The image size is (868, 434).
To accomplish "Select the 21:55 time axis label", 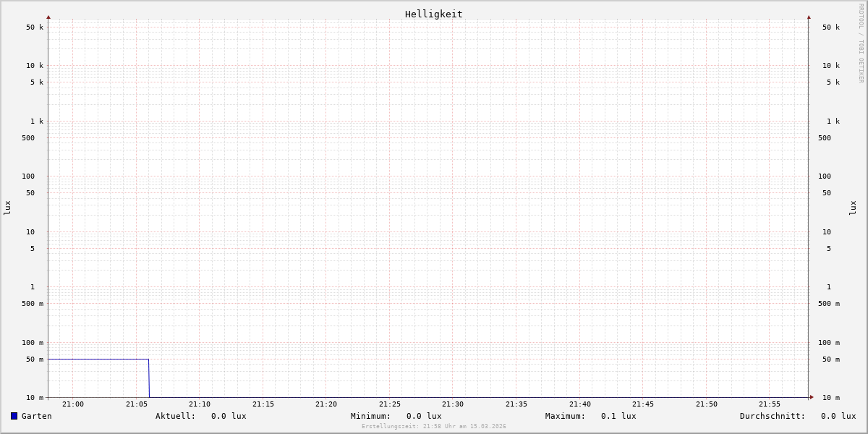I will tap(770, 404).
